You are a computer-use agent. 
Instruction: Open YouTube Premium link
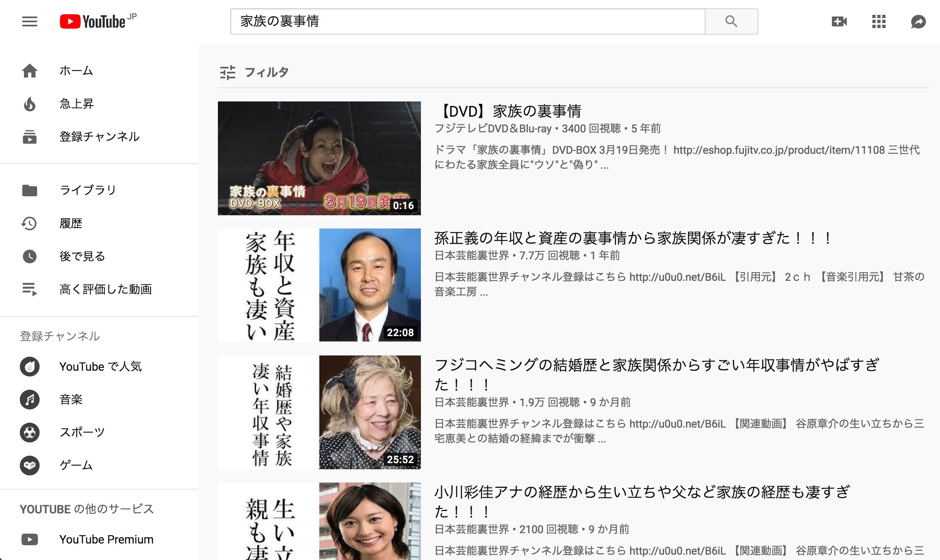[x=106, y=539]
